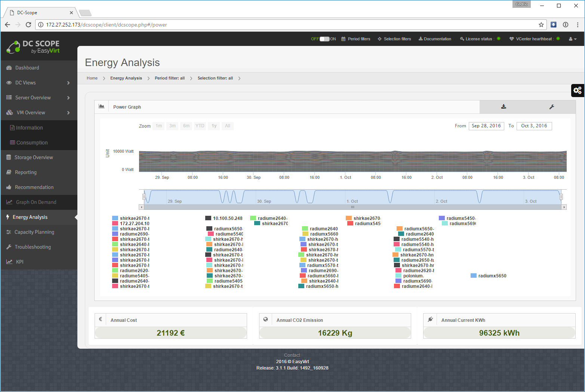Click the user account icon in top bar

pyautogui.click(x=572, y=39)
